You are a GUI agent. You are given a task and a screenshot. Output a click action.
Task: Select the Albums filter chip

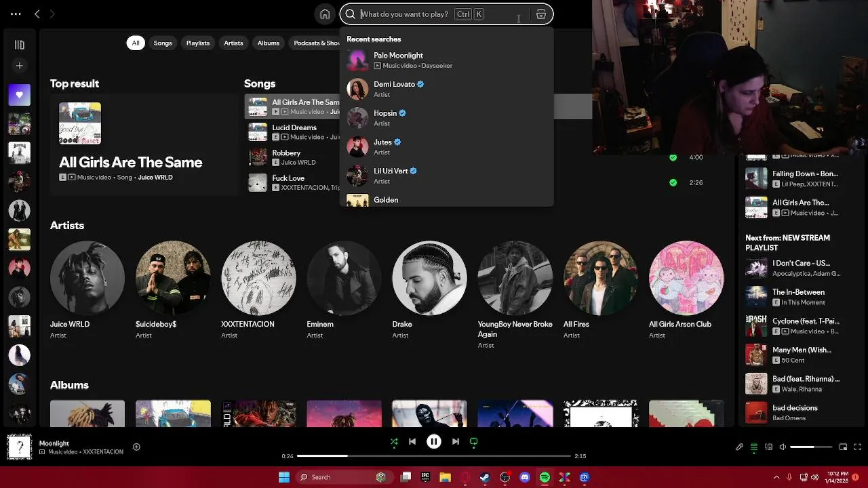point(269,43)
